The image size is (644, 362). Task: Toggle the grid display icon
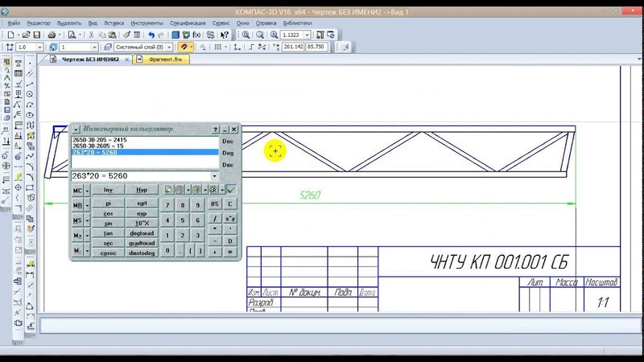pos(218,47)
